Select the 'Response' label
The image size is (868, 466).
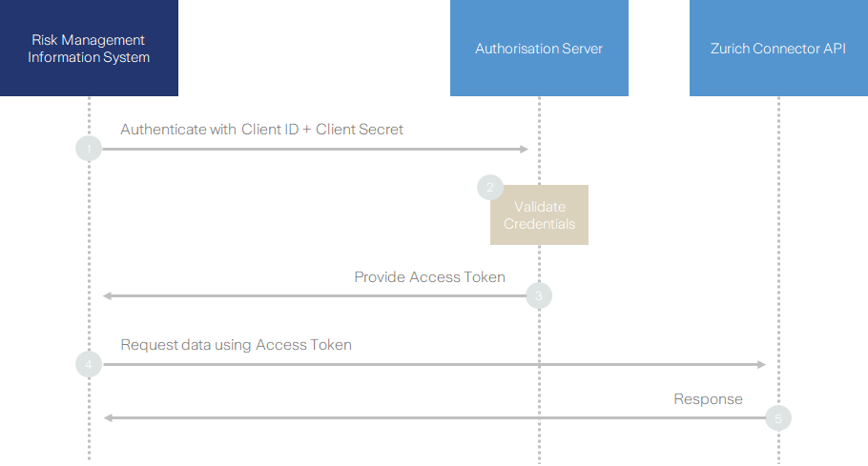[x=708, y=399]
